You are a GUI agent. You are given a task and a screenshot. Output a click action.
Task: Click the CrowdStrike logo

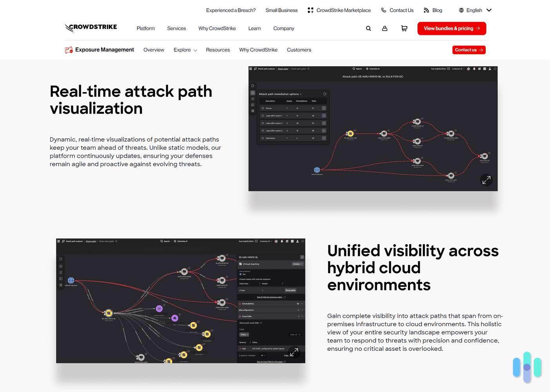pos(91,27)
